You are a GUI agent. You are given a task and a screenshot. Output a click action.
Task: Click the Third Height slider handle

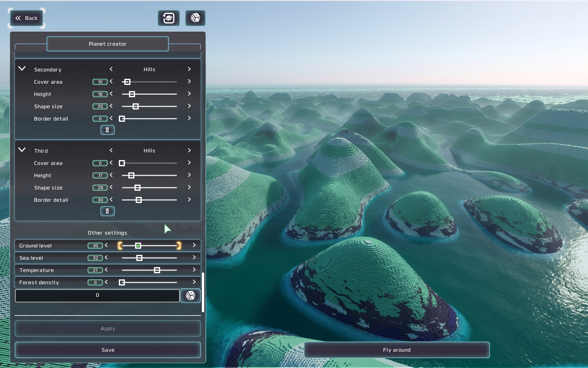tap(131, 175)
